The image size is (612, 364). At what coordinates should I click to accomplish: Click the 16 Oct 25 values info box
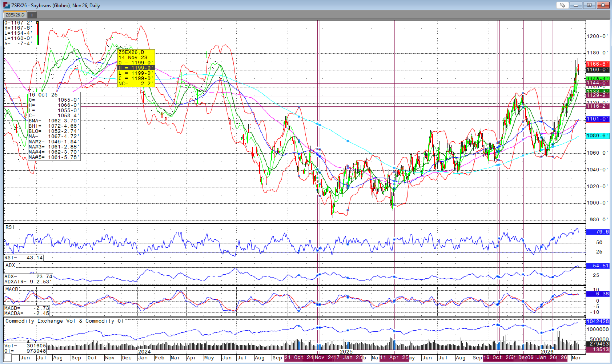click(x=54, y=126)
